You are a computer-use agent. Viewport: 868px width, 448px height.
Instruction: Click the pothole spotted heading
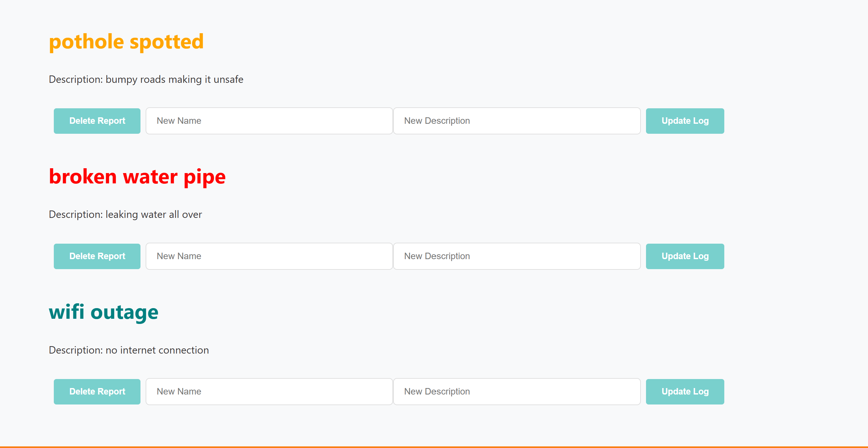[126, 42]
